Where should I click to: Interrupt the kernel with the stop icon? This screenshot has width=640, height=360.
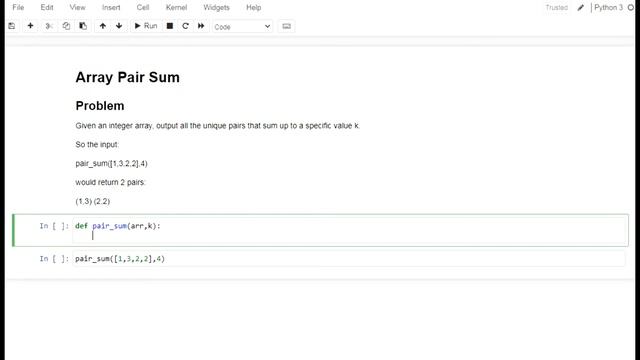click(x=170, y=26)
